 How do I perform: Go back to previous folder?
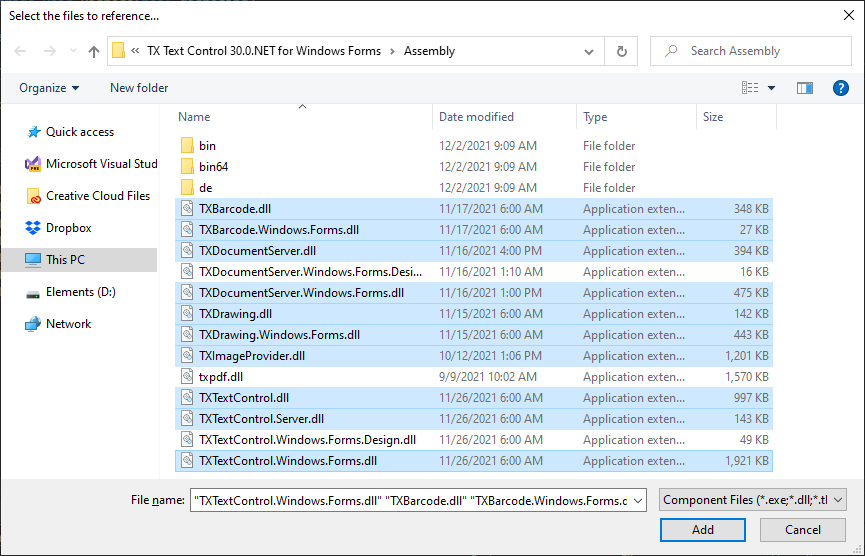click(20, 51)
